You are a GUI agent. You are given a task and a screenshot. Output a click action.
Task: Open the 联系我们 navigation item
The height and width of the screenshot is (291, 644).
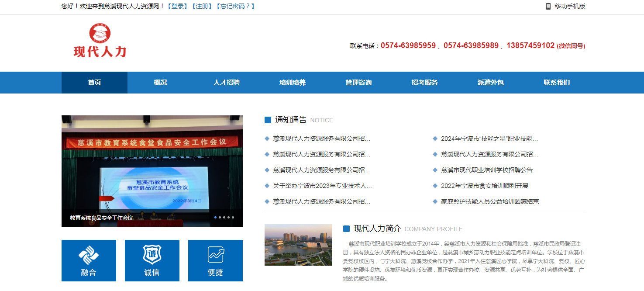(x=557, y=83)
